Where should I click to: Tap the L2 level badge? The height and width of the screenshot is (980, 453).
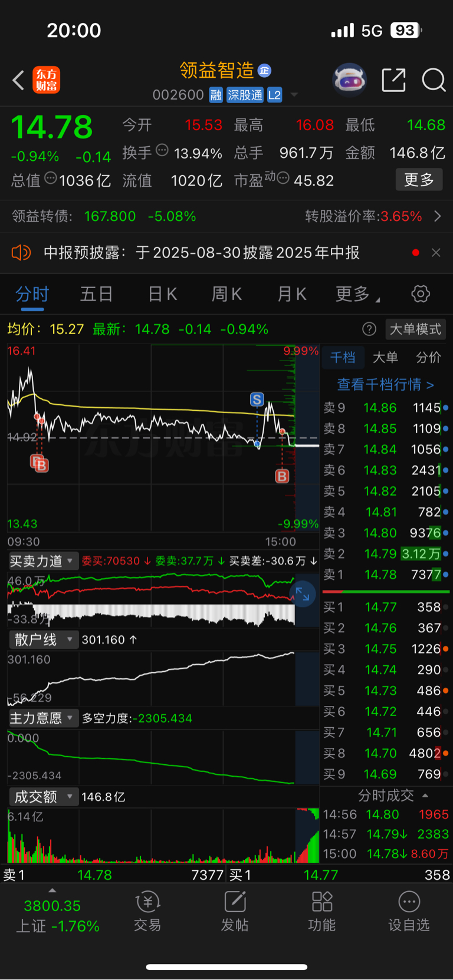[275, 95]
